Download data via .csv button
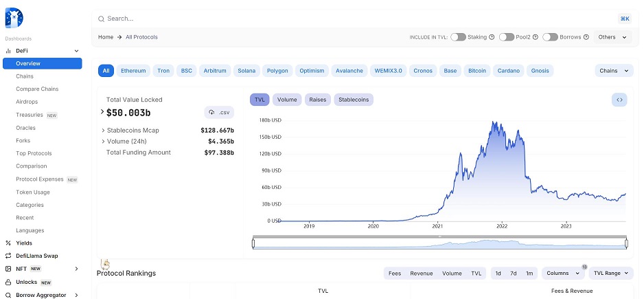The width and height of the screenshot is (644, 299). [x=219, y=112]
